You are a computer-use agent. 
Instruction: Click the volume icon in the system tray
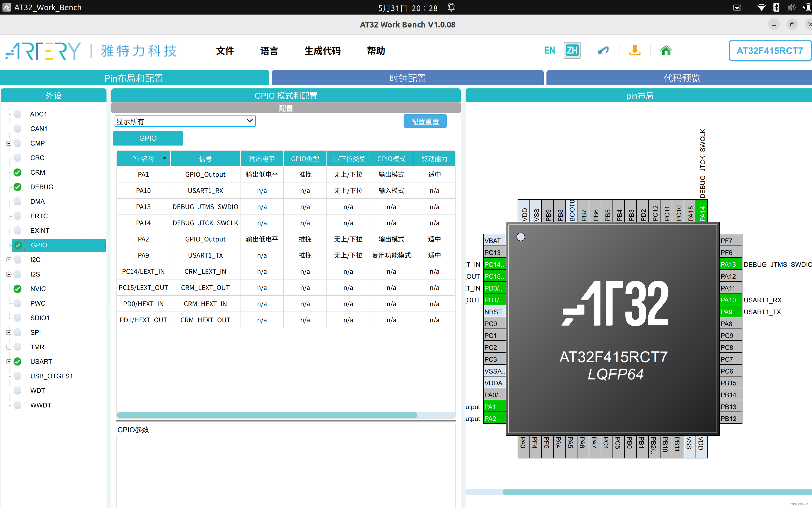click(x=792, y=7)
